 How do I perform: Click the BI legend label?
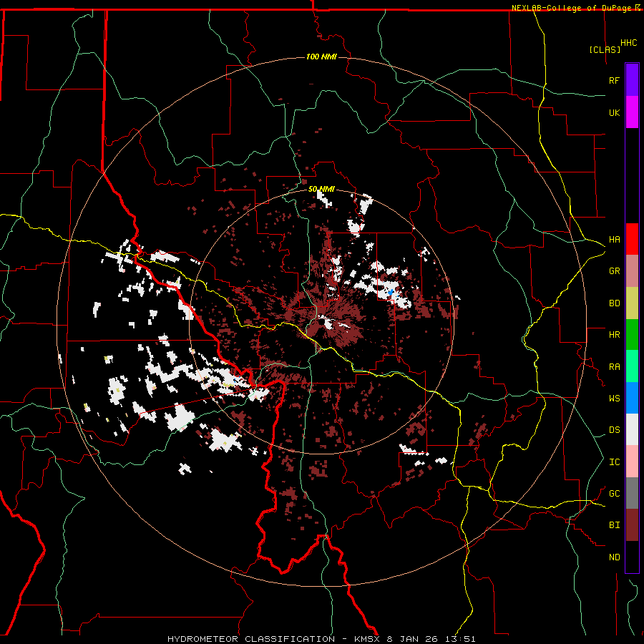(614, 525)
